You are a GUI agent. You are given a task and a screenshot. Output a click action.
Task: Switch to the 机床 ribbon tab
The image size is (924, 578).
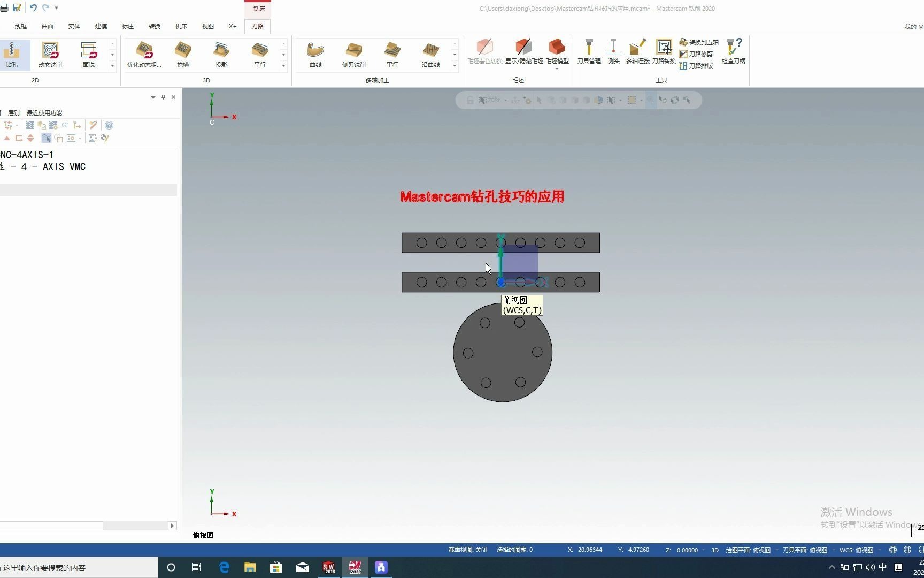(x=181, y=26)
